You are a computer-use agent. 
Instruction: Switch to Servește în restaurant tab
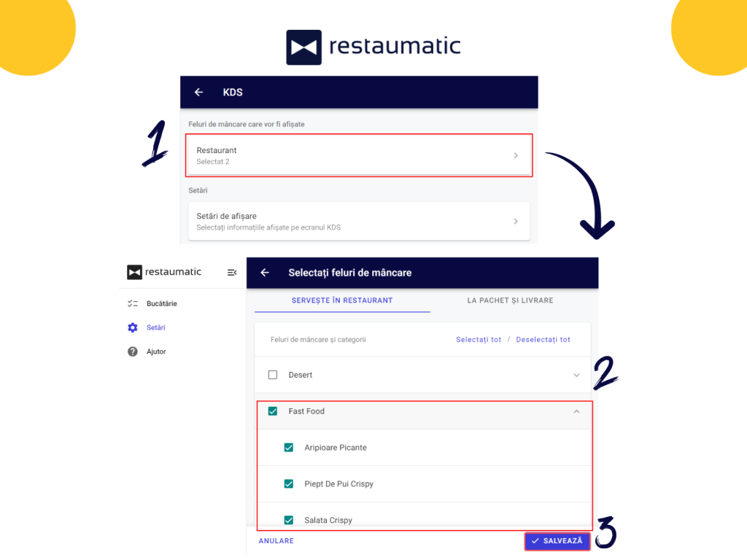tap(342, 300)
